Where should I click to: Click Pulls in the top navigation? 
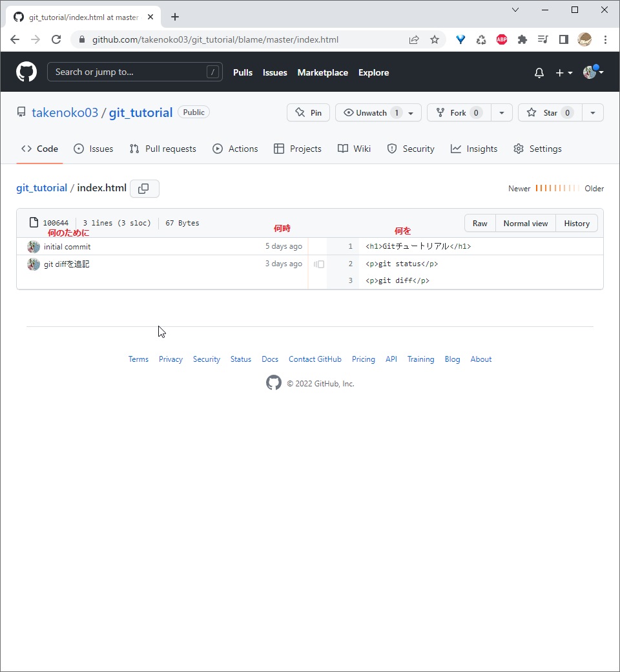tap(243, 73)
